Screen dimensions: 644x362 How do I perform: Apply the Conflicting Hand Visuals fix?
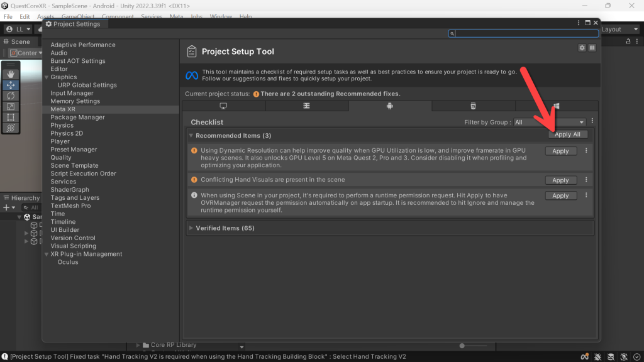[560, 180]
